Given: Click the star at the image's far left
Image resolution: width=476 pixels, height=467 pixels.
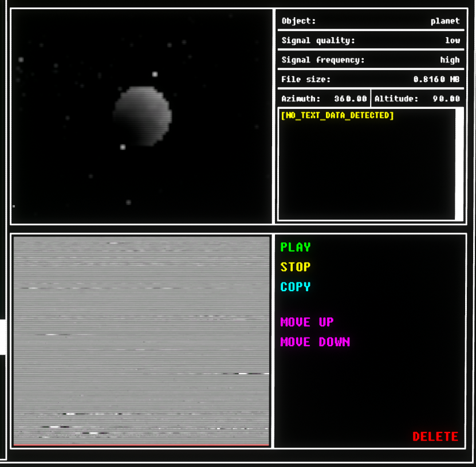Looking at the screenshot, I should (21, 60).
